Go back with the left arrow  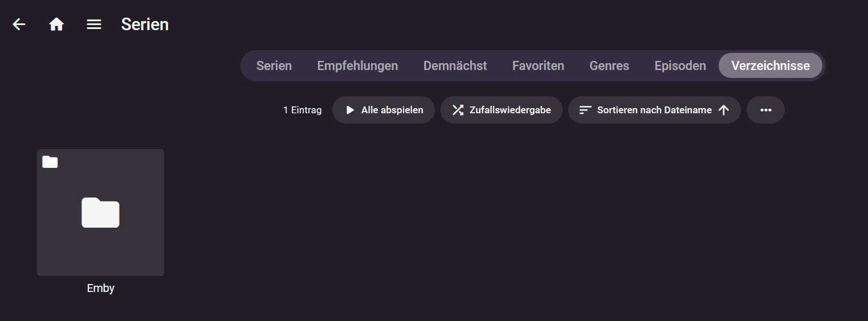click(x=19, y=24)
